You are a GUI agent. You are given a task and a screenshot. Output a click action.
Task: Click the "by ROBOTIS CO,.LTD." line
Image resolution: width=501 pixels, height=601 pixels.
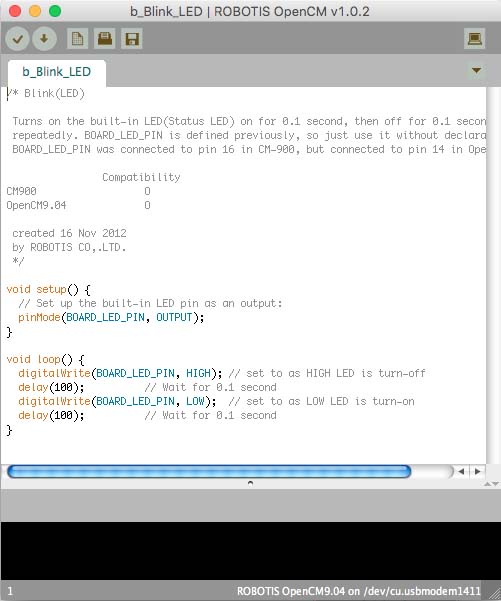click(69, 247)
